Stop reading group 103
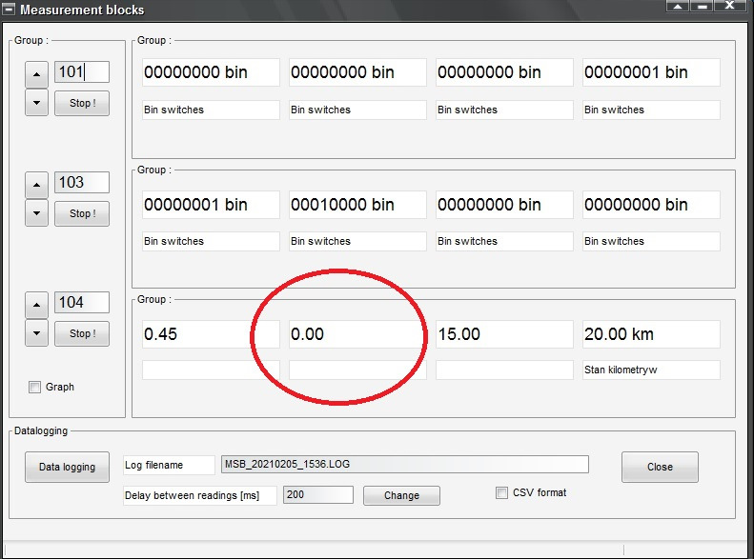The width and height of the screenshot is (754, 560). pyautogui.click(x=82, y=213)
